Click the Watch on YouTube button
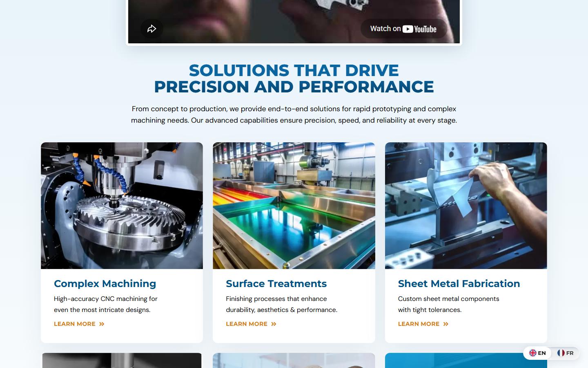Screen dimensions: 588x368 [403, 29]
